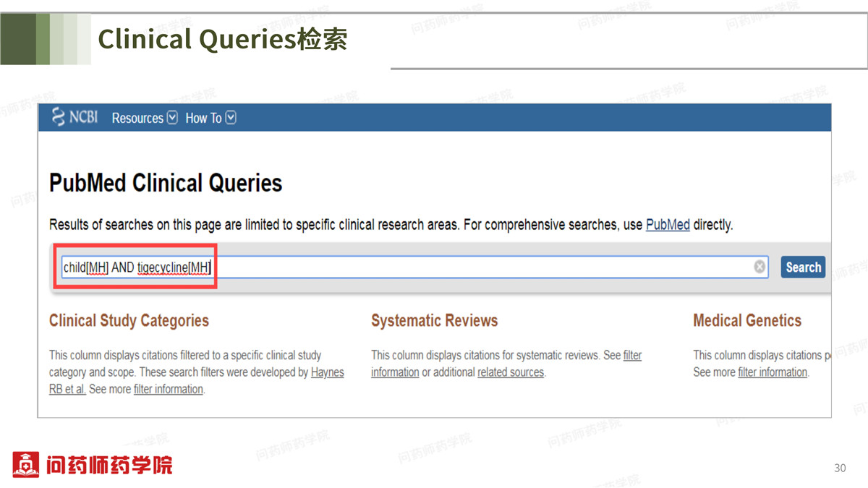This screenshot has height=488, width=868.
Task: Click the Search button
Action: pyautogui.click(x=803, y=267)
